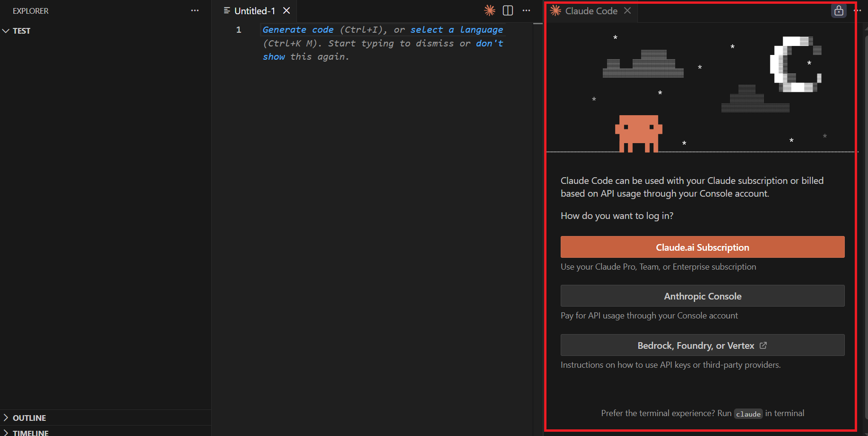Click the Generate code link
The height and width of the screenshot is (436, 868).
pyautogui.click(x=298, y=29)
